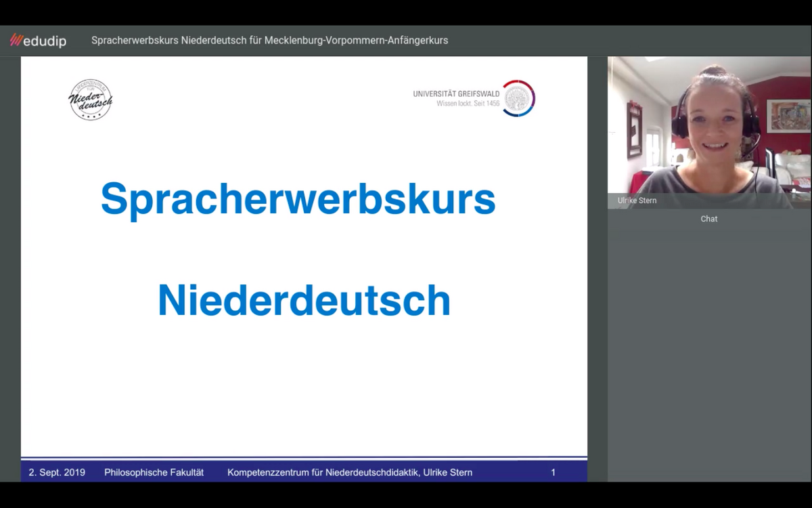This screenshot has height=508, width=812.
Task: Click the webinar title in header bar
Action: click(x=269, y=41)
